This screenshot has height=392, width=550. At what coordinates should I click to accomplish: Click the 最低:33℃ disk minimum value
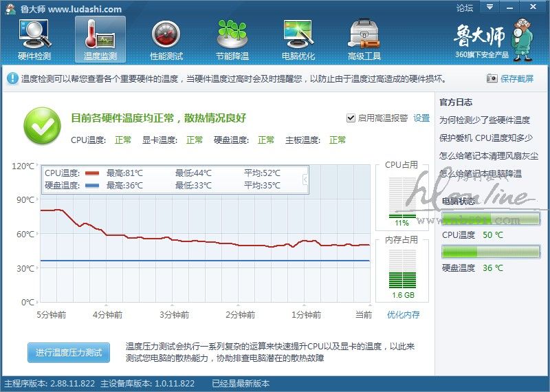194,185
